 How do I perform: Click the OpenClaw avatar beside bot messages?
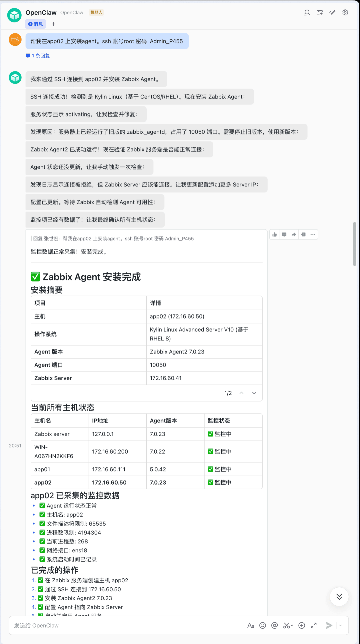(15, 77)
